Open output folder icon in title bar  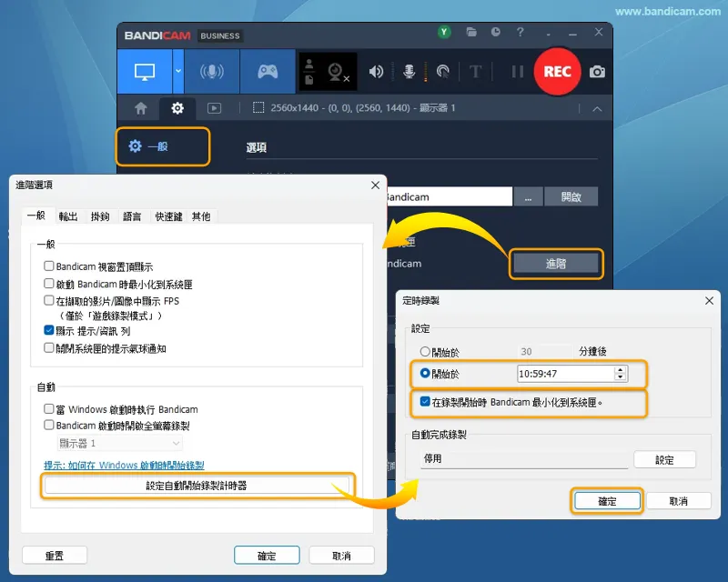tap(471, 32)
